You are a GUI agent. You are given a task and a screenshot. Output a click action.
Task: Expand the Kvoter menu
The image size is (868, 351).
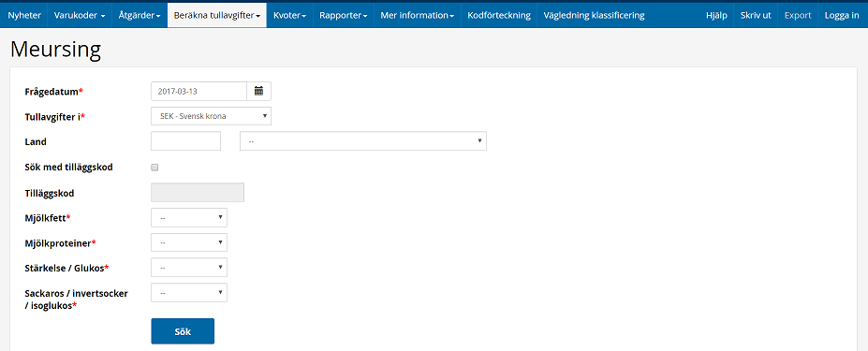(290, 16)
